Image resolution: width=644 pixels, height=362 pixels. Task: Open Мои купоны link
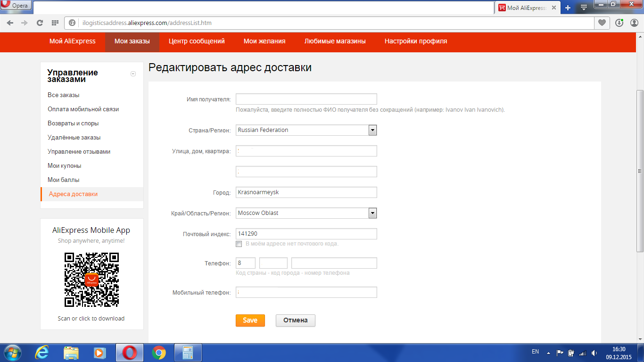(65, 165)
